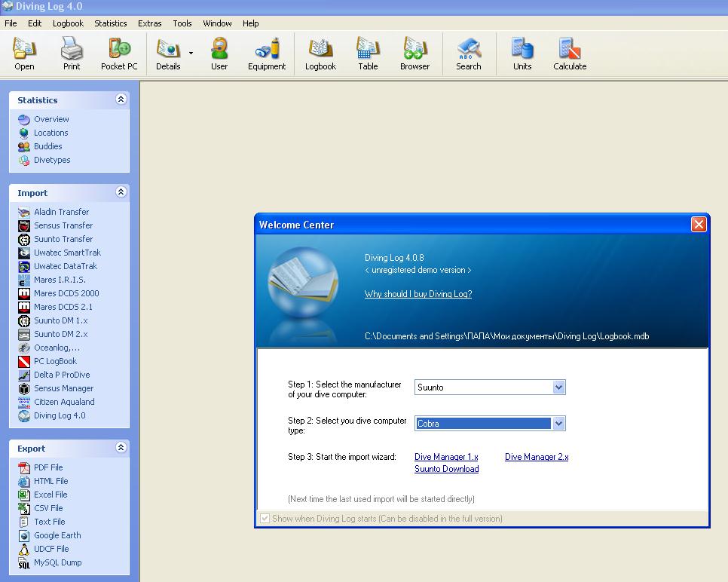Export logbook to UDCF File
This screenshot has height=582, width=728.
(44, 549)
